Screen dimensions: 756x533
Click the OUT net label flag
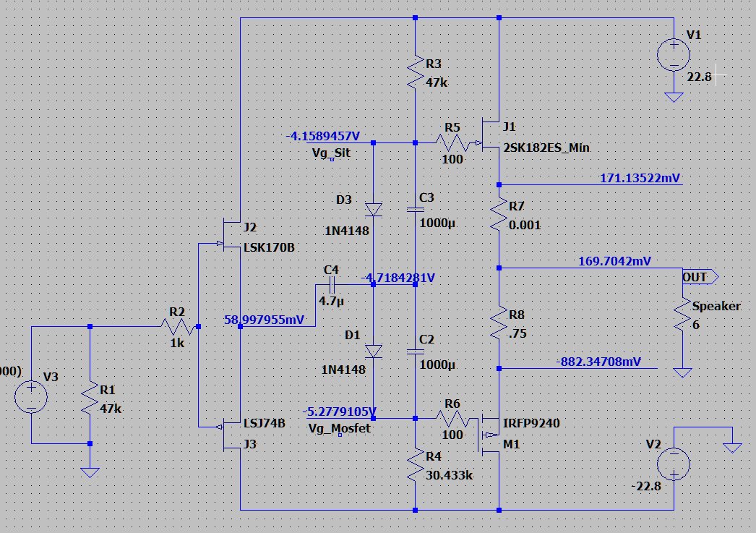[x=700, y=277]
